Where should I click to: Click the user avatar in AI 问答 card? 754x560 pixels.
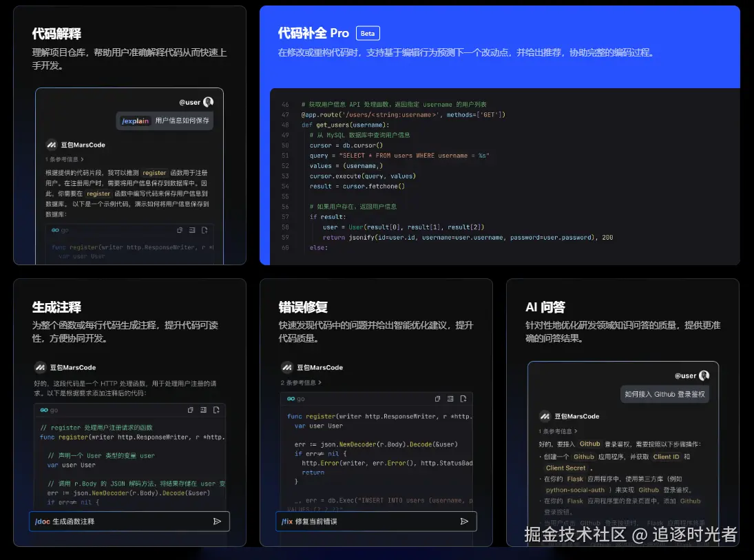tap(704, 375)
